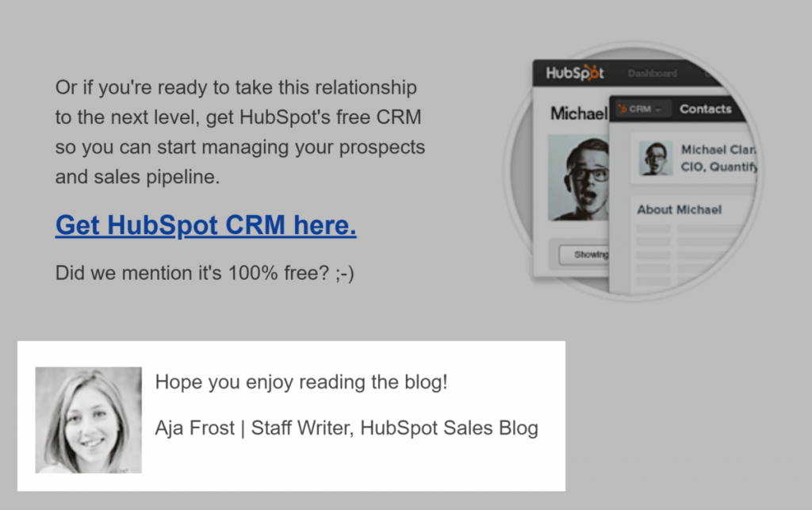
Task: Select the Michael heading in the back panel
Action: click(x=578, y=113)
